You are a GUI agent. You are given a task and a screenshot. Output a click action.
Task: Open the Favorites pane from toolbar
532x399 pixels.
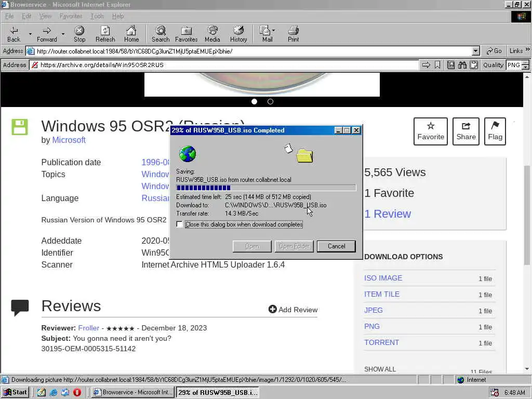point(187,34)
